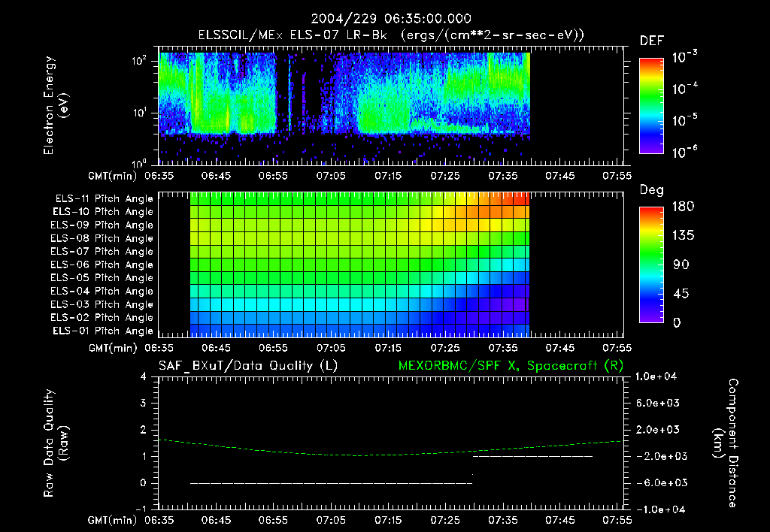Click the ELS-09 Pitch Angle row label
This screenshot has width=770, height=532.
[102, 225]
